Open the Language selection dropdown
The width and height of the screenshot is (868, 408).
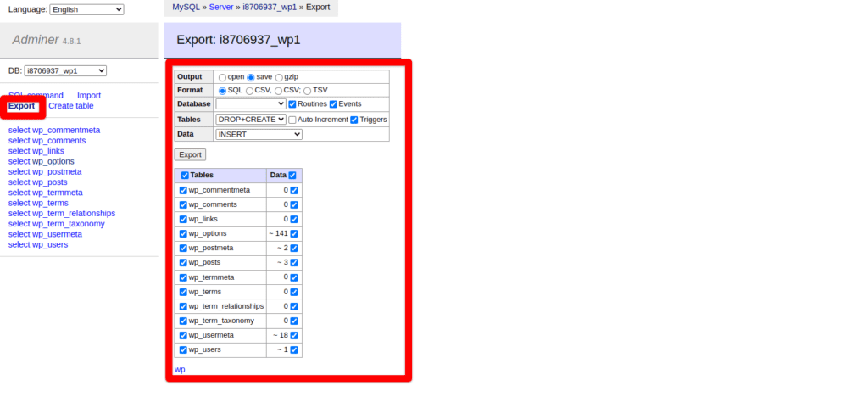86,9
